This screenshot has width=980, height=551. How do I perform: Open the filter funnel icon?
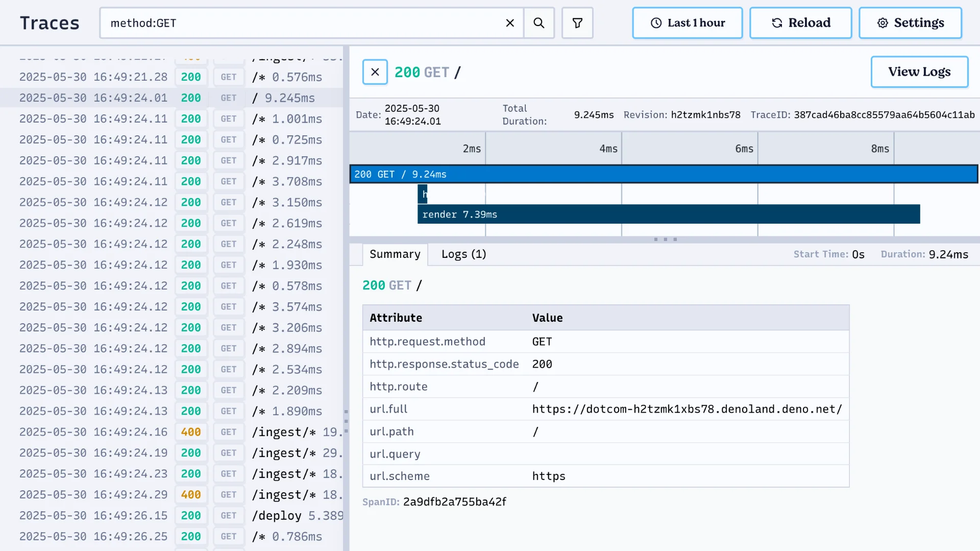pyautogui.click(x=577, y=22)
